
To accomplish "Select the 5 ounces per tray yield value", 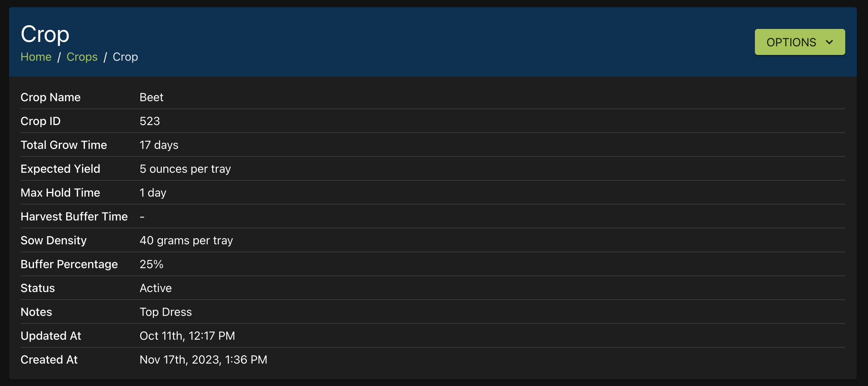I will [x=185, y=169].
